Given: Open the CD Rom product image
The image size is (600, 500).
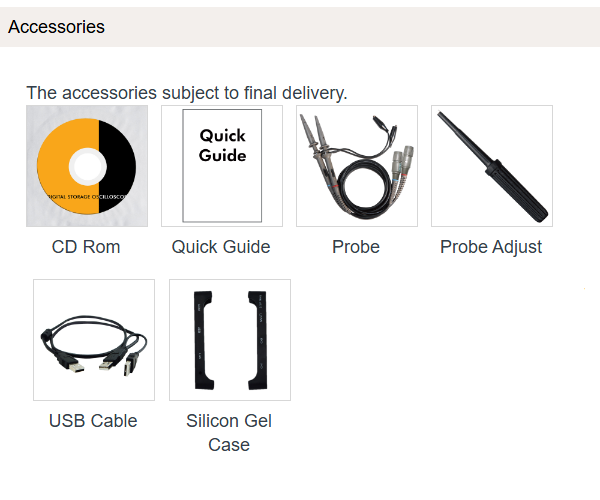Looking at the screenshot, I should 87,166.
